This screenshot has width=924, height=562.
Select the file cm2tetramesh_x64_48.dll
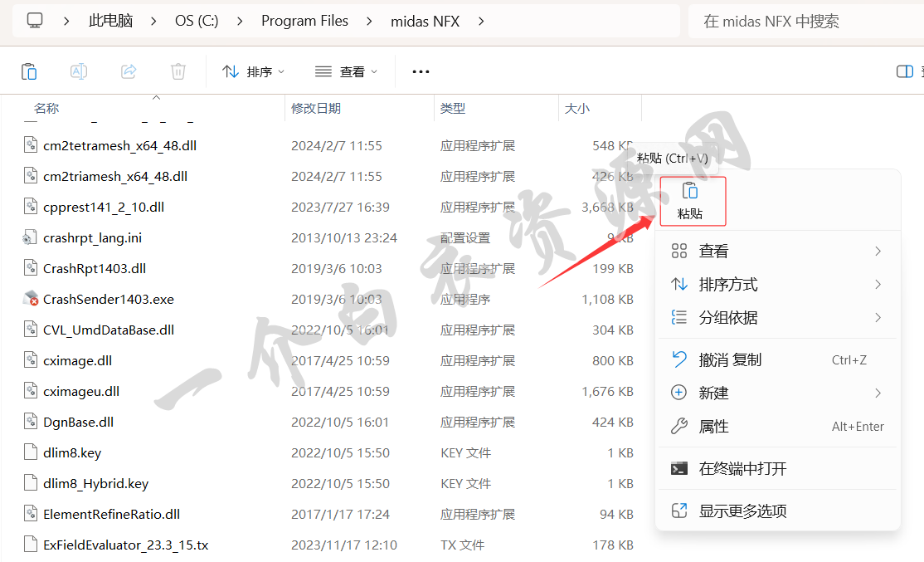click(x=119, y=145)
